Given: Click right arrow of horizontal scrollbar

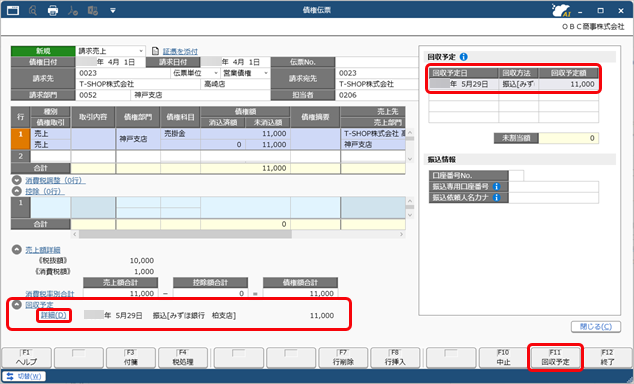Looking at the screenshot, I should click(x=401, y=234).
